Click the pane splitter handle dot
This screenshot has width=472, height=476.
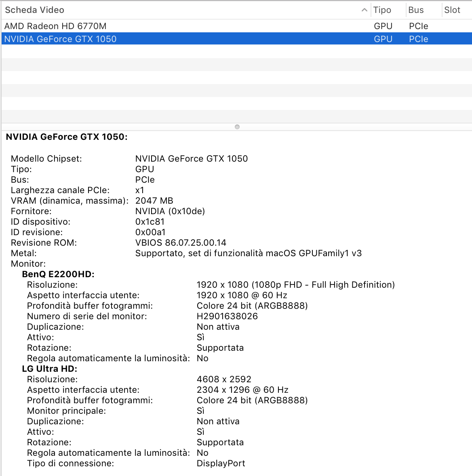pos(237,127)
